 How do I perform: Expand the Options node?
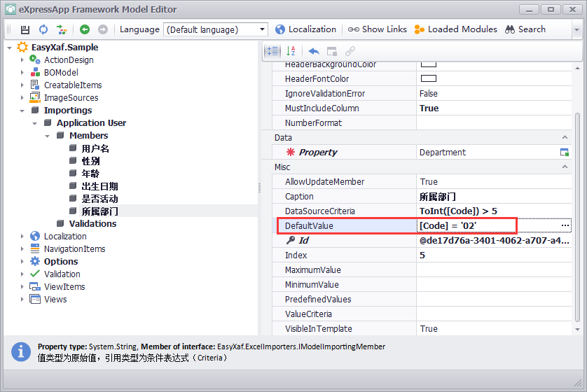click(22, 262)
